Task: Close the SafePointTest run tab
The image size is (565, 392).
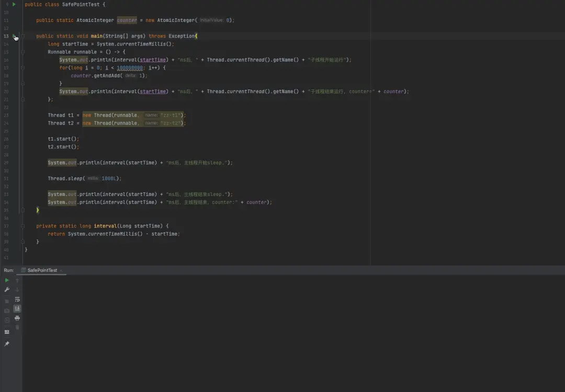Action: pyautogui.click(x=62, y=271)
